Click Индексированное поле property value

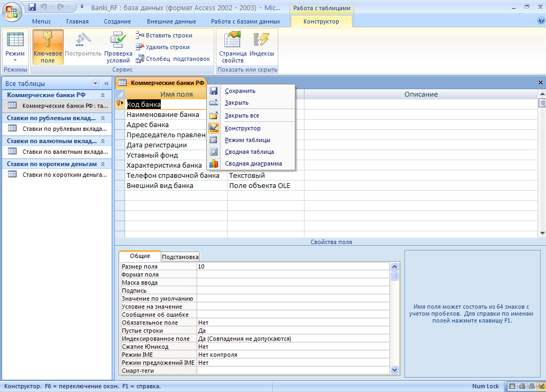[x=293, y=339]
